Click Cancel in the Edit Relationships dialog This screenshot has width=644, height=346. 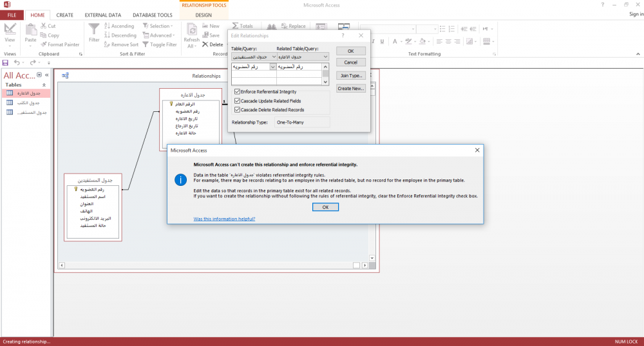point(351,62)
